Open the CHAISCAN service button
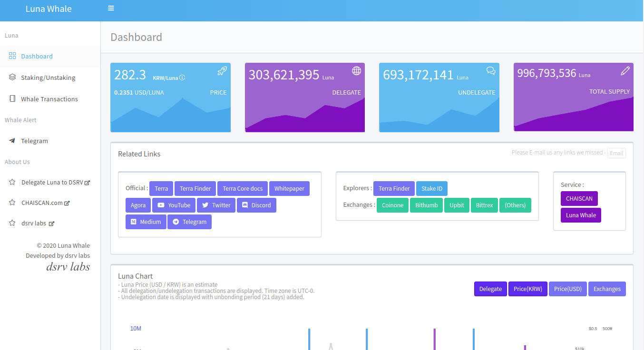The height and width of the screenshot is (350, 644). coord(579,198)
